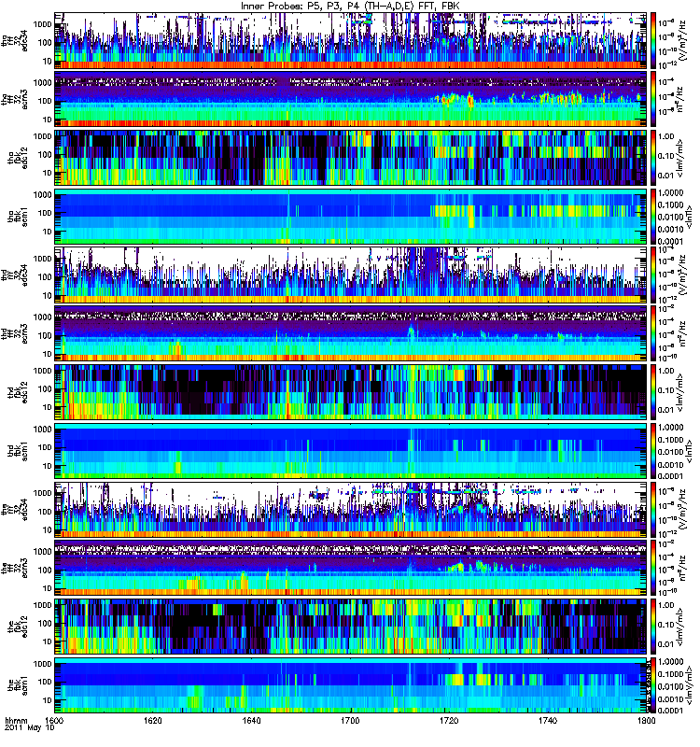
Task: Click the '1740' time axis label
Action: click(x=548, y=720)
